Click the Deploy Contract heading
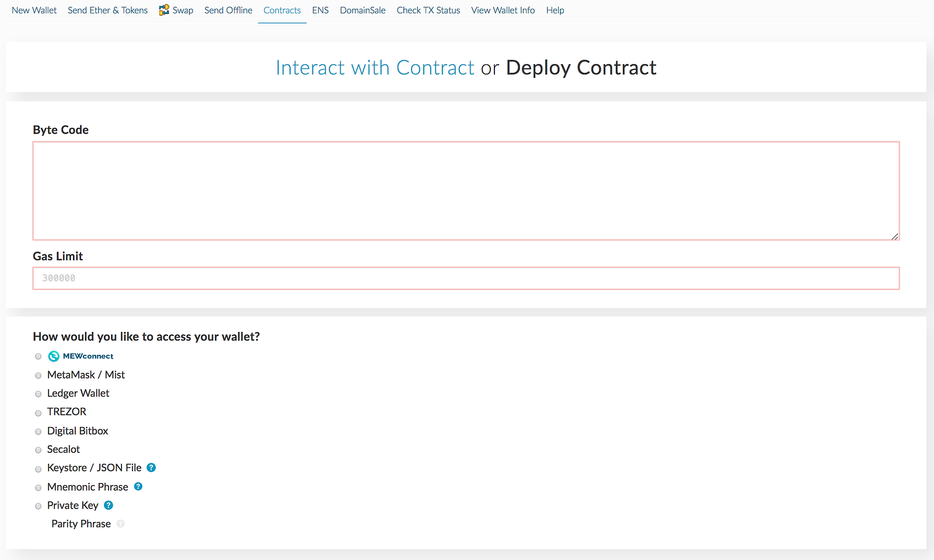Image resolution: width=934 pixels, height=560 pixels. tap(581, 68)
